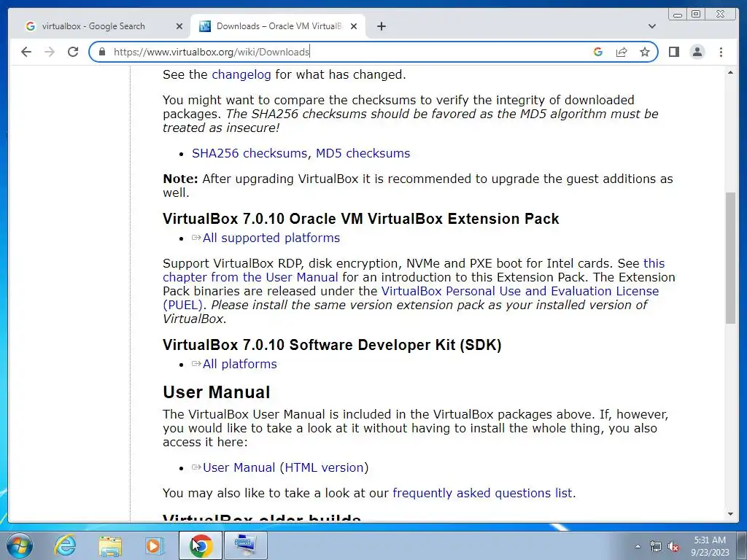Open frequently asked questions list link
Viewport: 747px width, 560px height.
click(x=482, y=493)
